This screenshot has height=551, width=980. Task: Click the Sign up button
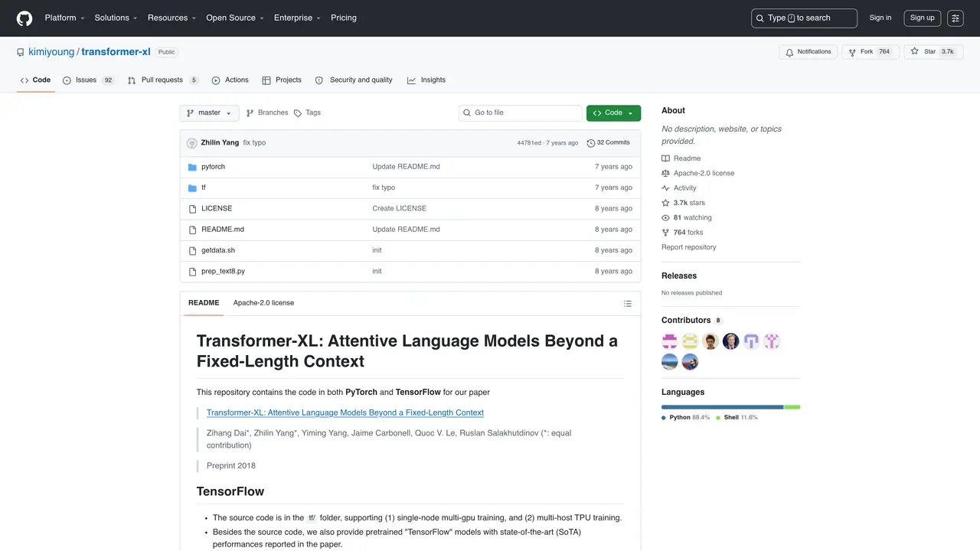click(922, 18)
